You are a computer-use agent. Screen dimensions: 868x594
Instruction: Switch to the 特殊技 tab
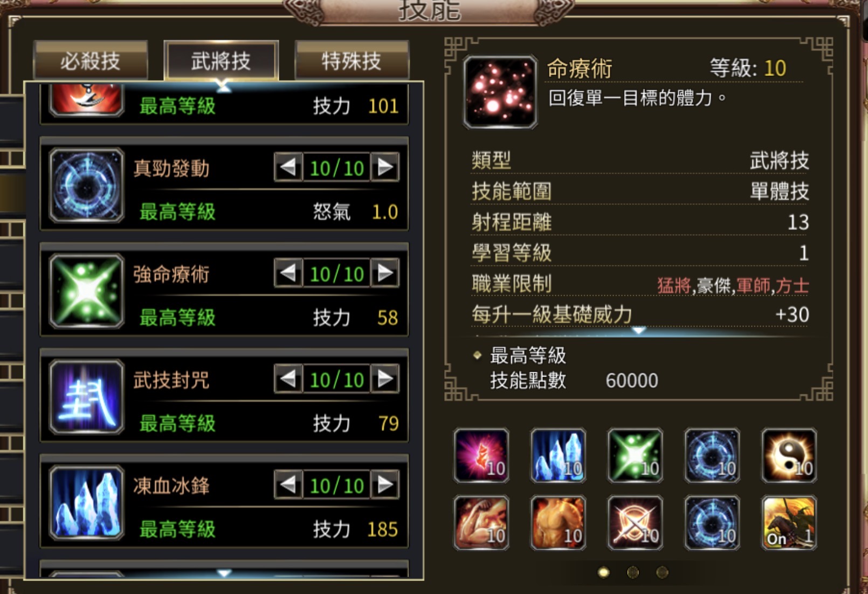click(352, 60)
